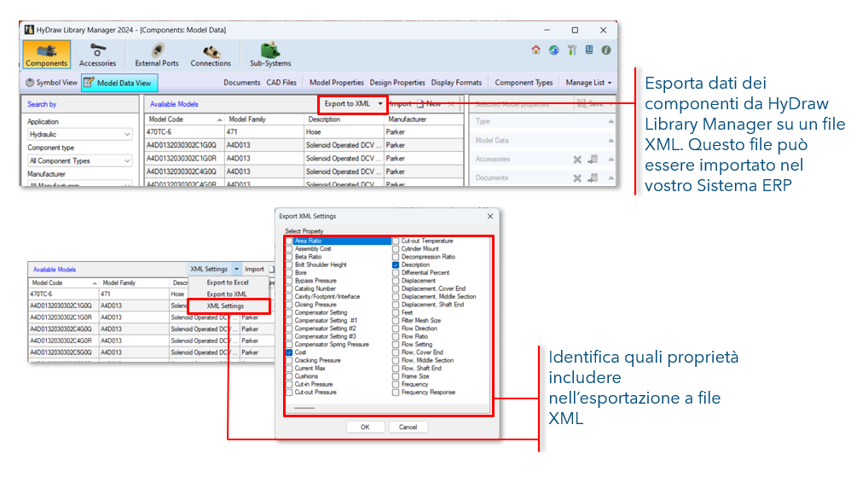Collapse the Accessories properties section arrow
Screen dimensions: 868x477
click(610, 160)
